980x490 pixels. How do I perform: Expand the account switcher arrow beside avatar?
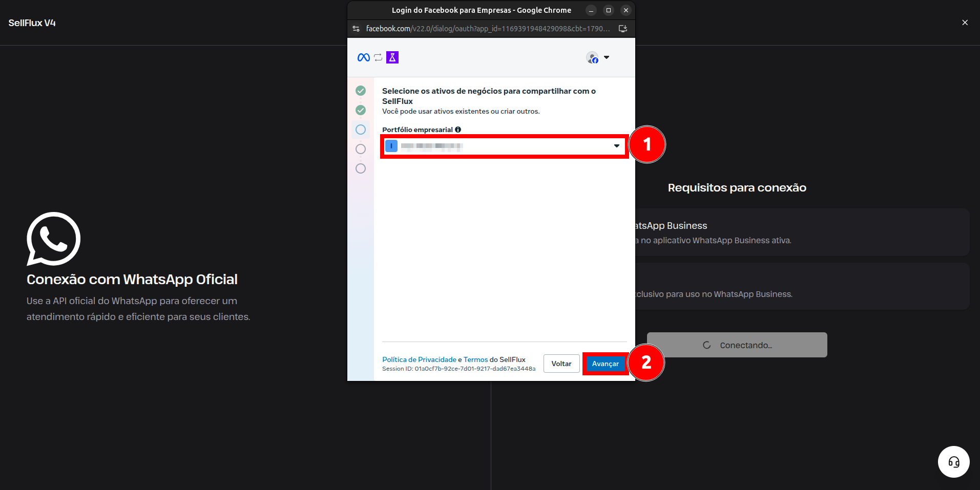click(607, 57)
